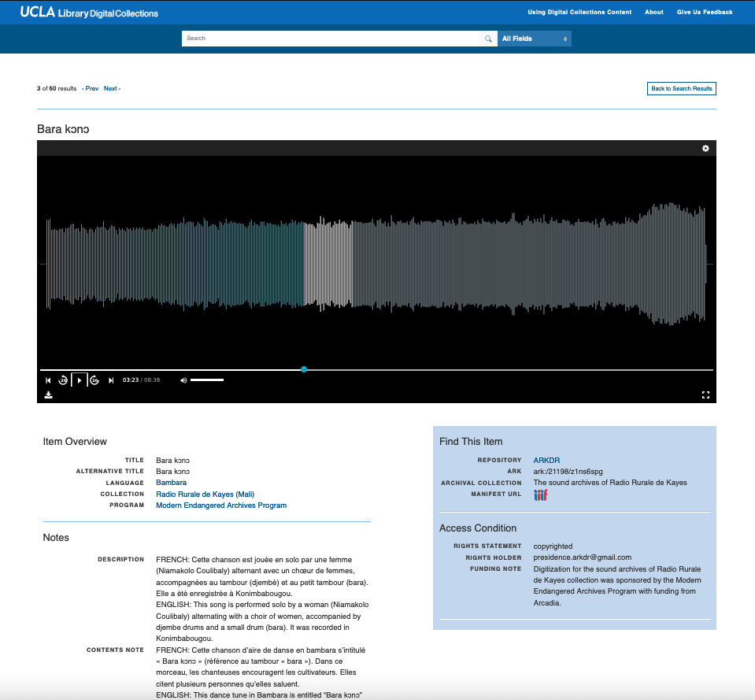This screenshot has width=755, height=700.
Task: Go to the About page
Action: pyautogui.click(x=653, y=13)
